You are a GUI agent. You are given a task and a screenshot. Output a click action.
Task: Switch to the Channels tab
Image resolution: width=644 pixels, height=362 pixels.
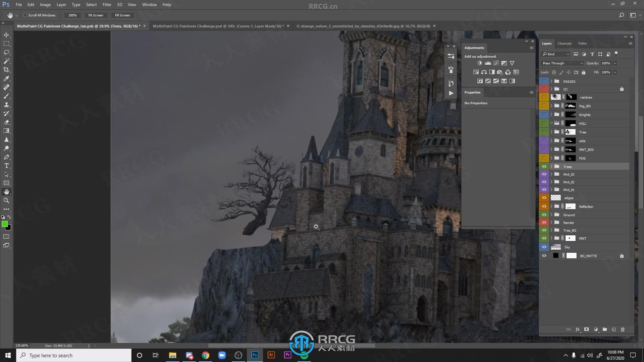point(565,43)
